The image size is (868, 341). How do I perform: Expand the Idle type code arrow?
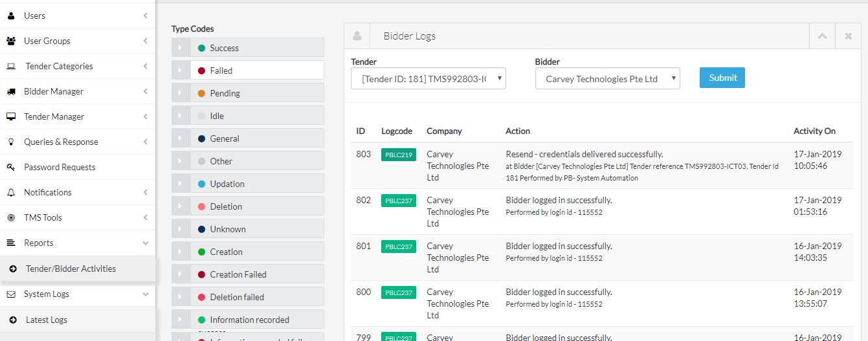pos(181,116)
